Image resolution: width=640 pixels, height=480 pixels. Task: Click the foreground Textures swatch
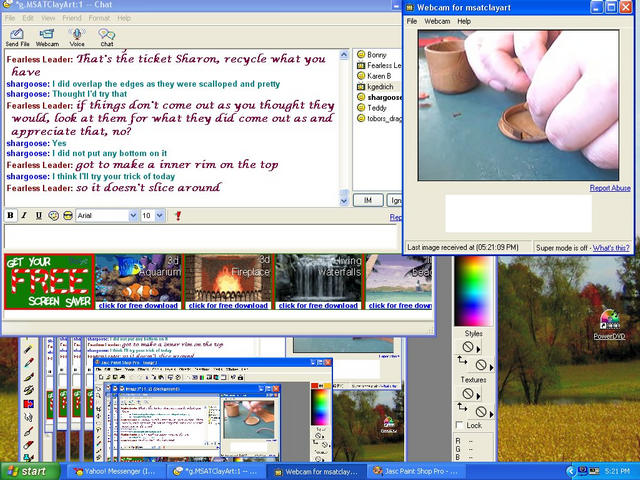[x=468, y=394]
